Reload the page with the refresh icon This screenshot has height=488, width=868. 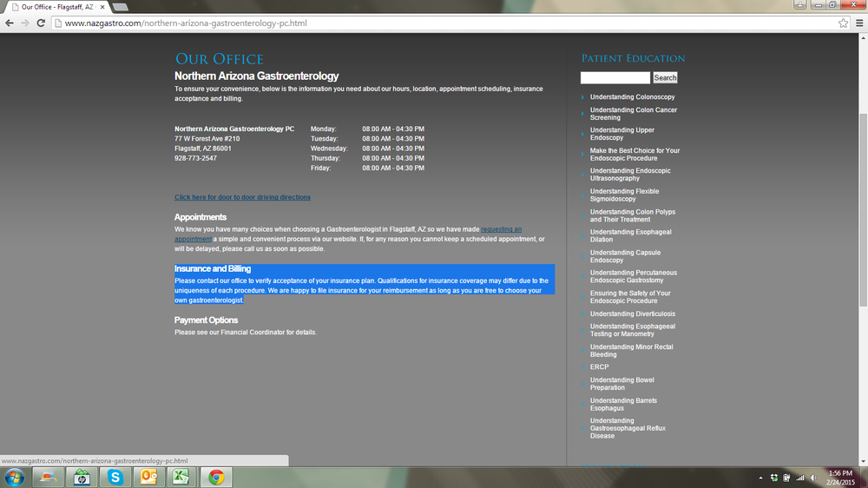[41, 23]
